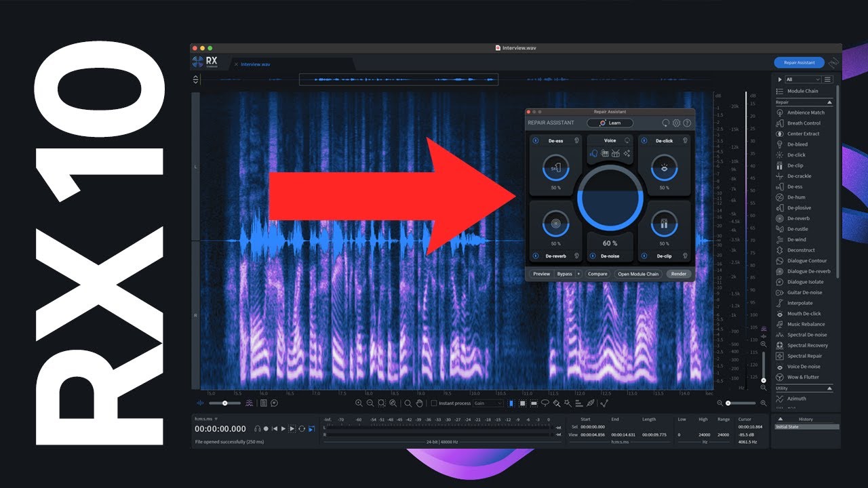
Task: Toggle De-reverb module power button
Action: click(535, 256)
